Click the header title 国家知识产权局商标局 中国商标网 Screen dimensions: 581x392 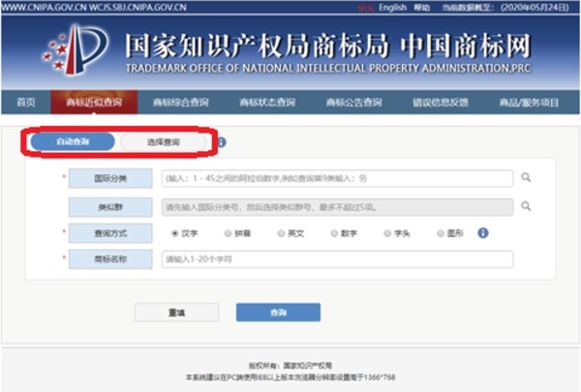click(328, 45)
